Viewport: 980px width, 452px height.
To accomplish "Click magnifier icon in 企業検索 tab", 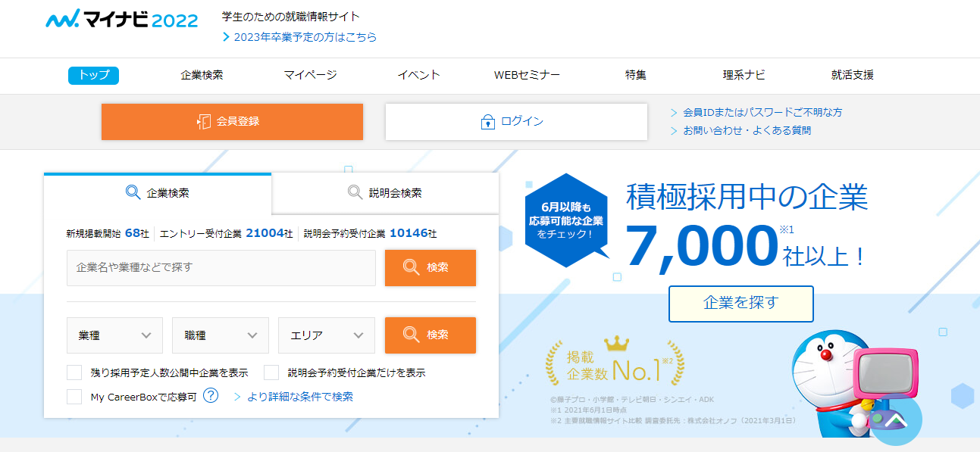I will (133, 192).
